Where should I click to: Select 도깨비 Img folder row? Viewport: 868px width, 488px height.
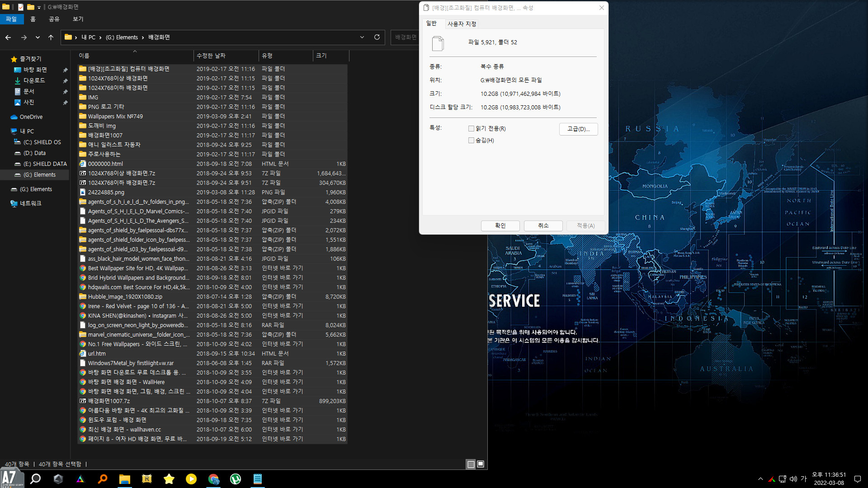tap(212, 126)
